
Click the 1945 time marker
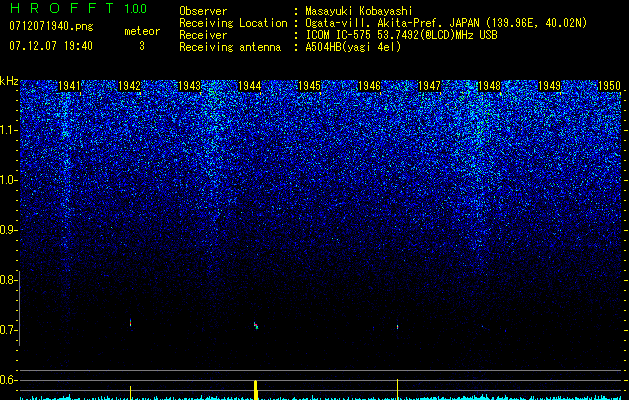[310, 86]
